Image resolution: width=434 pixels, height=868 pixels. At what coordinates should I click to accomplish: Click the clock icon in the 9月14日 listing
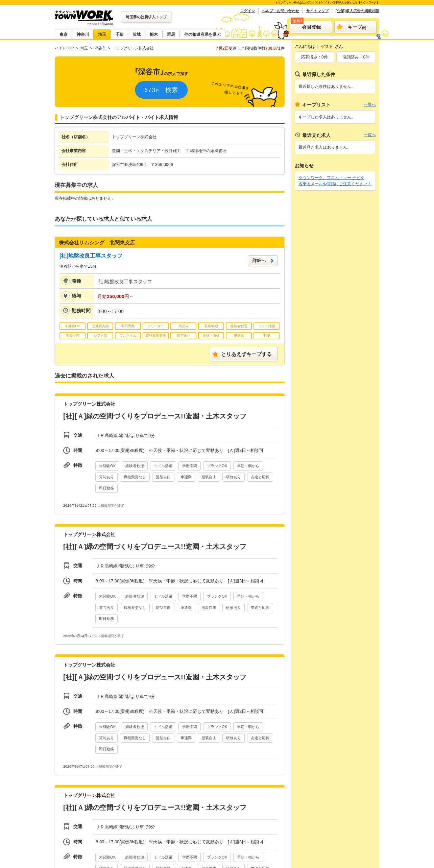[x=67, y=581]
